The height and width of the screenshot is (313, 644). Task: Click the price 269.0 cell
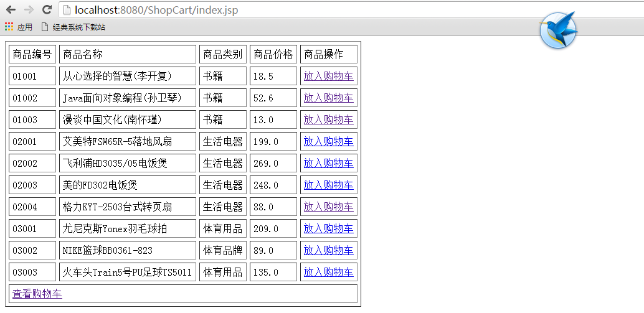(273, 163)
